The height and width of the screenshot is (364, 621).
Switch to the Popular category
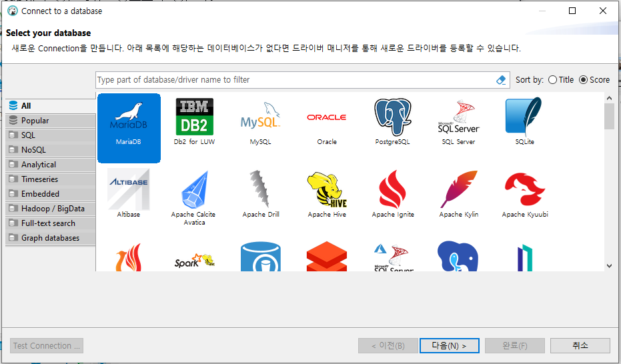[51, 120]
